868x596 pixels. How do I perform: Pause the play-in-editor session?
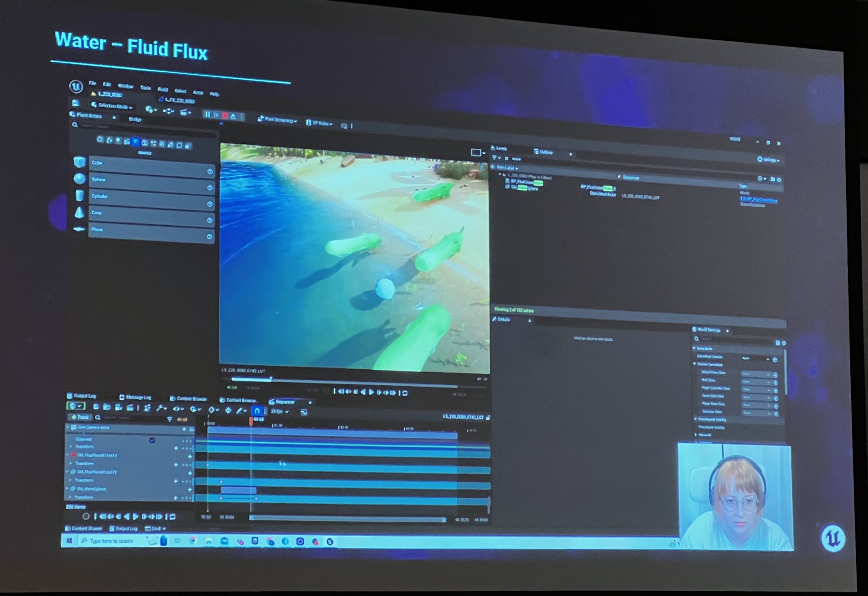click(208, 114)
